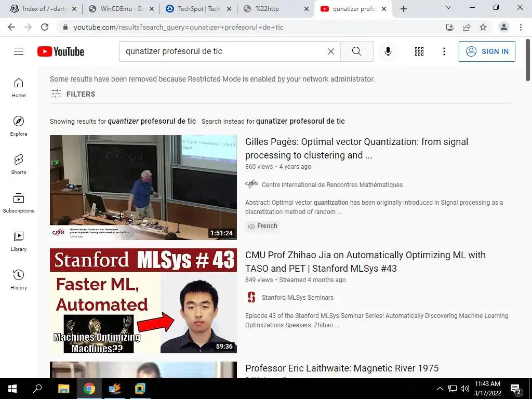Open Stanford MLSys Seminars channel name

298,298
